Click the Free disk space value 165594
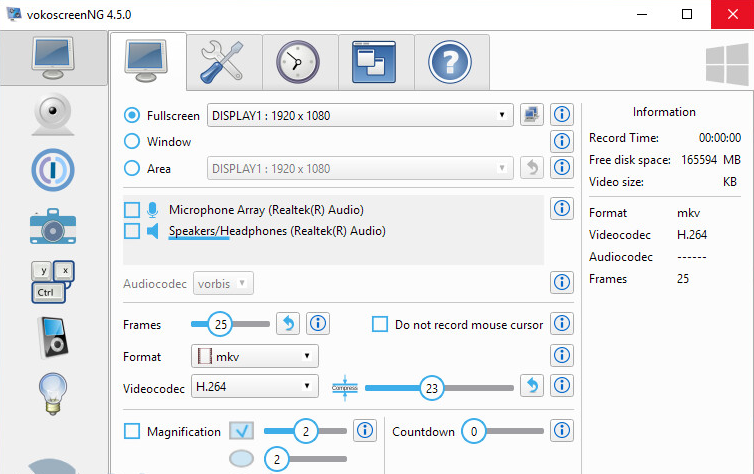This screenshot has height=474, width=754. [x=699, y=160]
